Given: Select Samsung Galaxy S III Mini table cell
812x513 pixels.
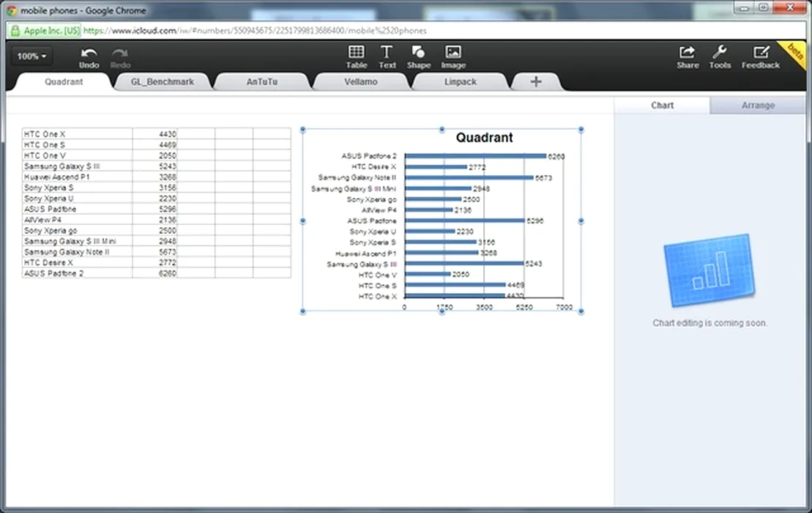Looking at the screenshot, I should (x=77, y=241).
